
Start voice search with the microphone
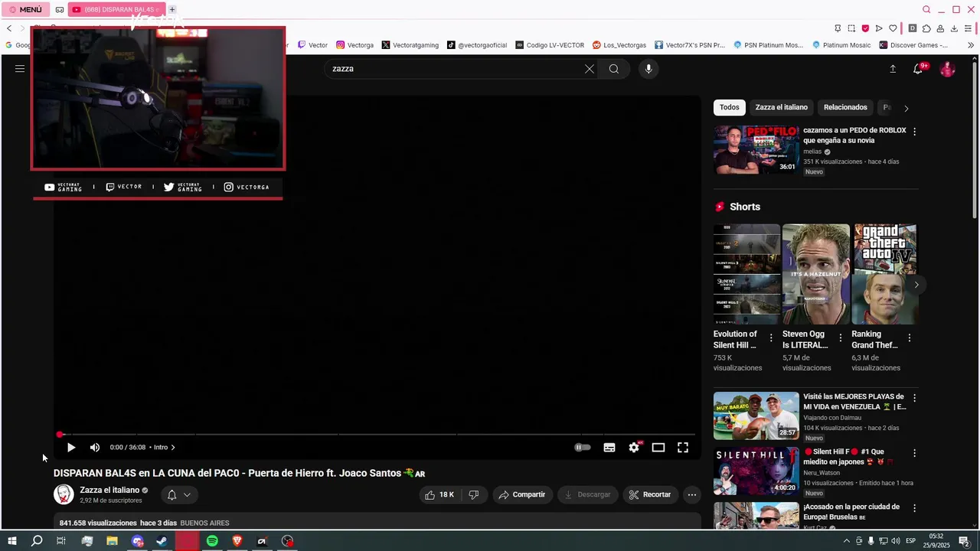tap(648, 69)
